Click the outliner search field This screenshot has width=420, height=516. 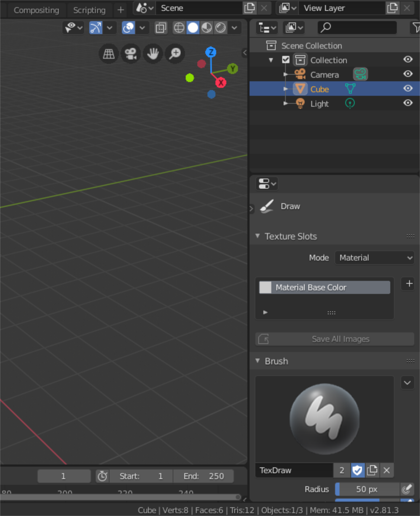point(357,28)
